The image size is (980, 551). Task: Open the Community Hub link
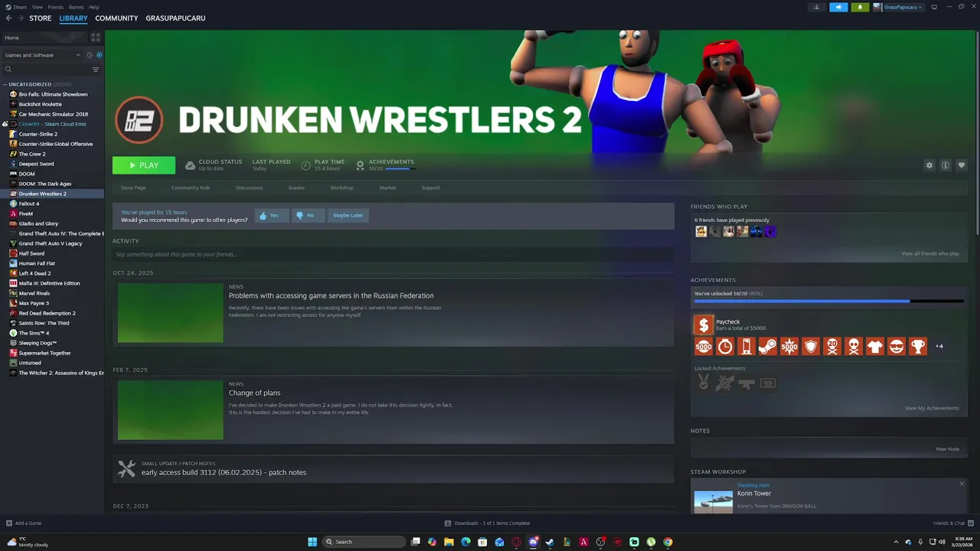pos(191,187)
